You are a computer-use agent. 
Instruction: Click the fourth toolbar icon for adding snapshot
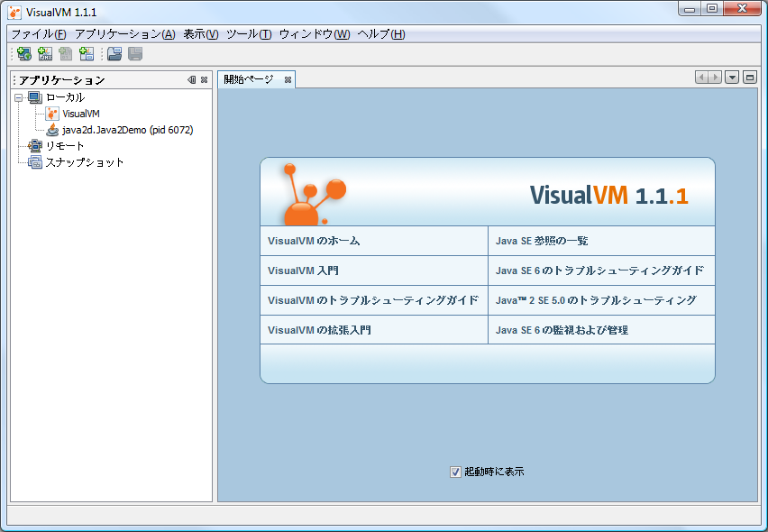click(x=87, y=54)
